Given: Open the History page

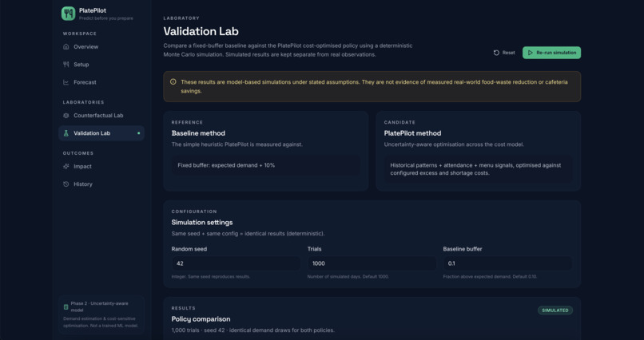Looking at the screenshot, I should click(101, 184).
